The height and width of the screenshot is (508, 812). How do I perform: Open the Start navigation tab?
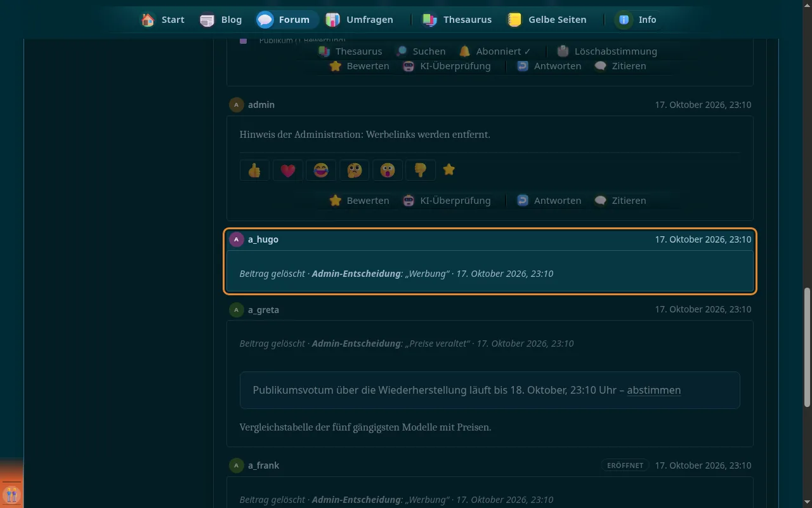pos(163,20)
